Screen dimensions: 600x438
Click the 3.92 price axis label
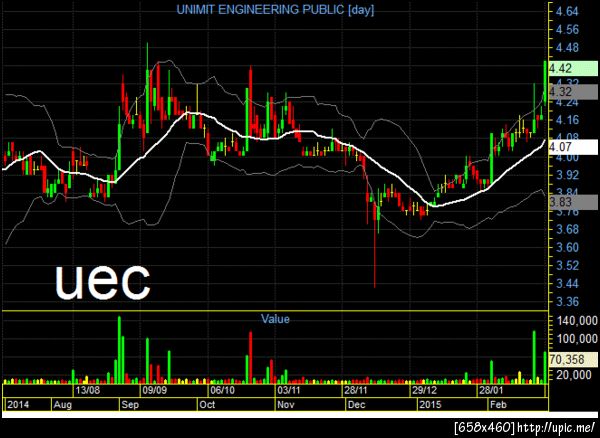pyautogui.click(x=567, y=175)
